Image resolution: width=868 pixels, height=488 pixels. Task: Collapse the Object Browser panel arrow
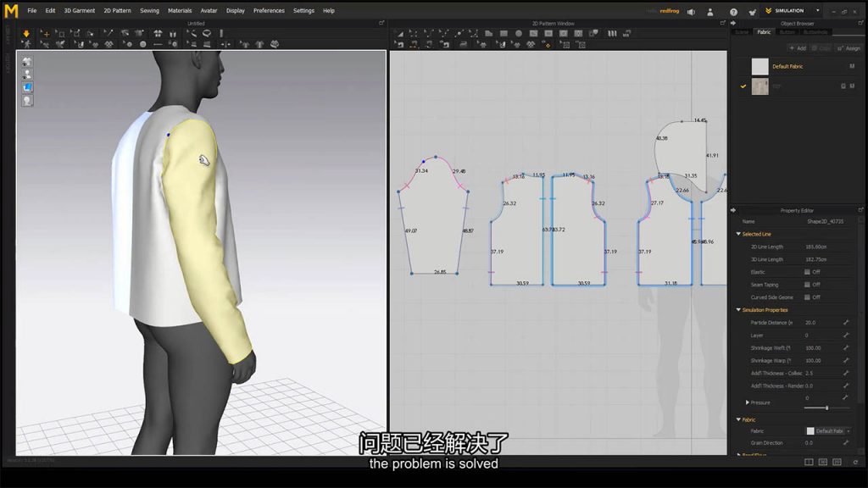[x=733, y=23]
